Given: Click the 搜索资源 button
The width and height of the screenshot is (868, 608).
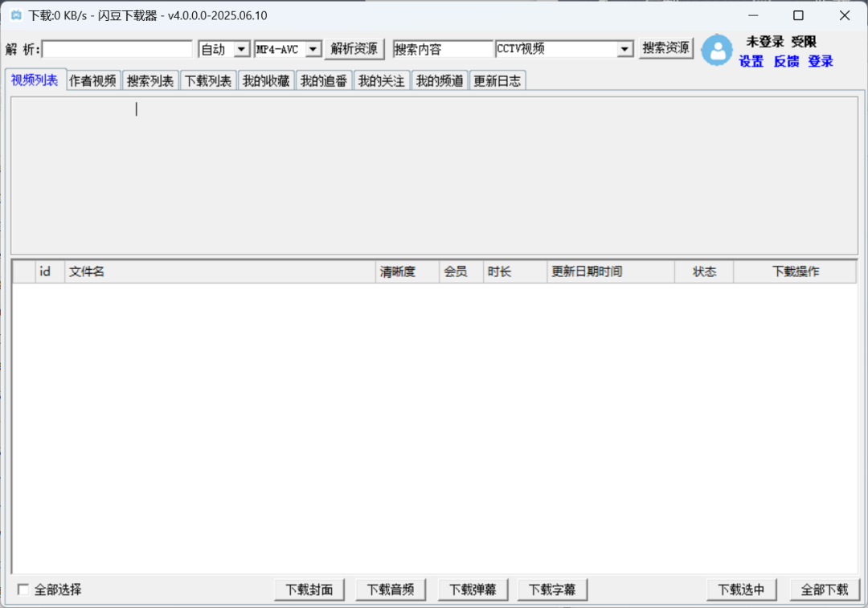Looking at the screenshot, I should 665,48.
